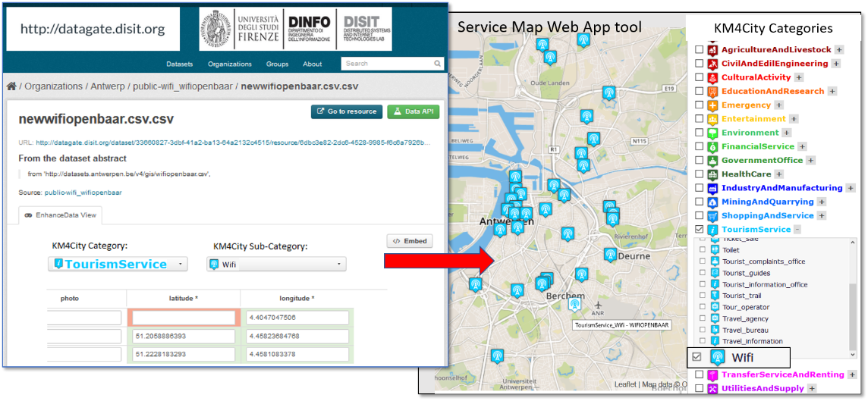This screenshot has height=401, width=868.
Task: Open the KM4City Category TourismService dropdown
Action: [x=117, y=264]
